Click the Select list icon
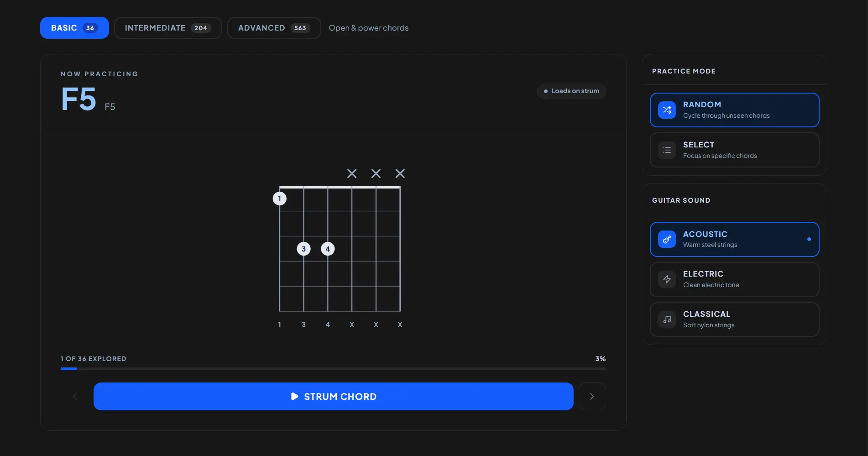The image size is (868, 456). click(667, 150)
